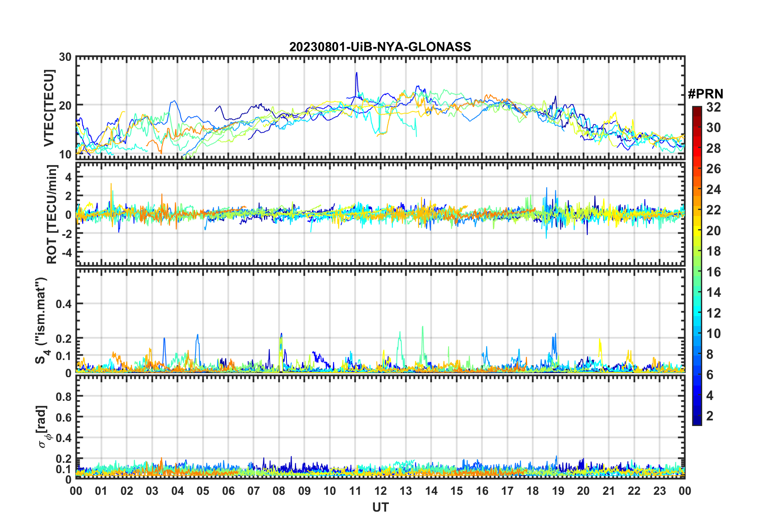This screenshot has height=532, width=761.
Task: Click the colorbar label 24
Action: pyautogui.click(x=713, y=190)
